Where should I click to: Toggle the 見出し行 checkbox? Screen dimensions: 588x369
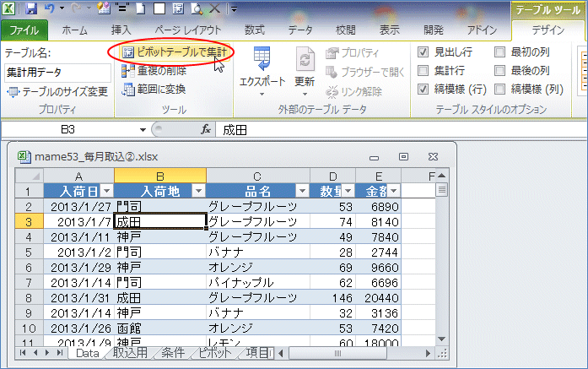tap(423, 52)
